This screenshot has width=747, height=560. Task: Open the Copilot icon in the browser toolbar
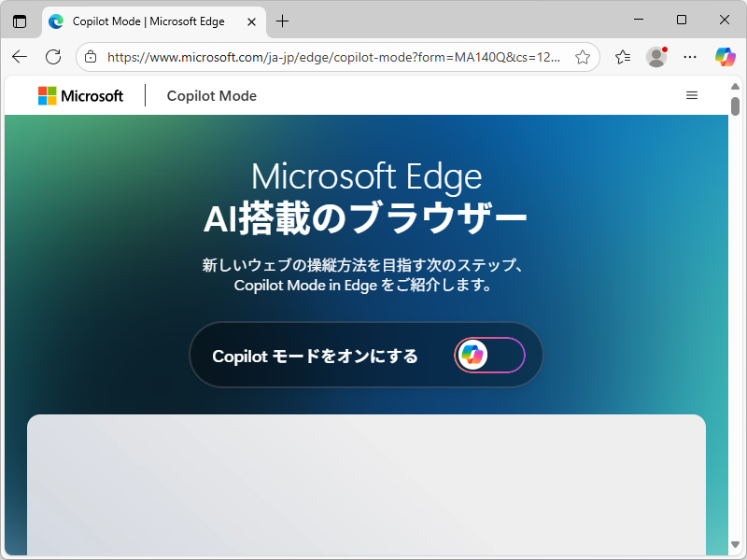click(x=725, y=57)
